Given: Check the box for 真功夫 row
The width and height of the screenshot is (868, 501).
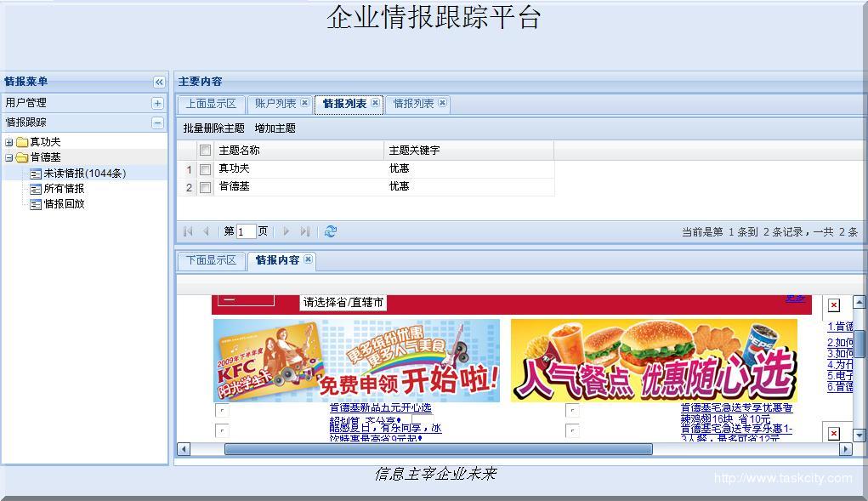Looking at the screenshot, I should pyautogui.click(x=205, y=169).
